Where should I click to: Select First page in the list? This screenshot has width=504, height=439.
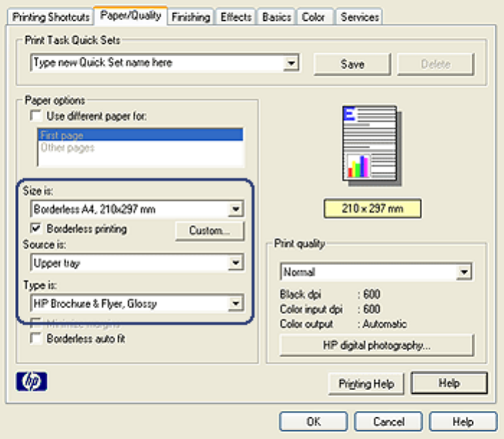tap(140, 135)
